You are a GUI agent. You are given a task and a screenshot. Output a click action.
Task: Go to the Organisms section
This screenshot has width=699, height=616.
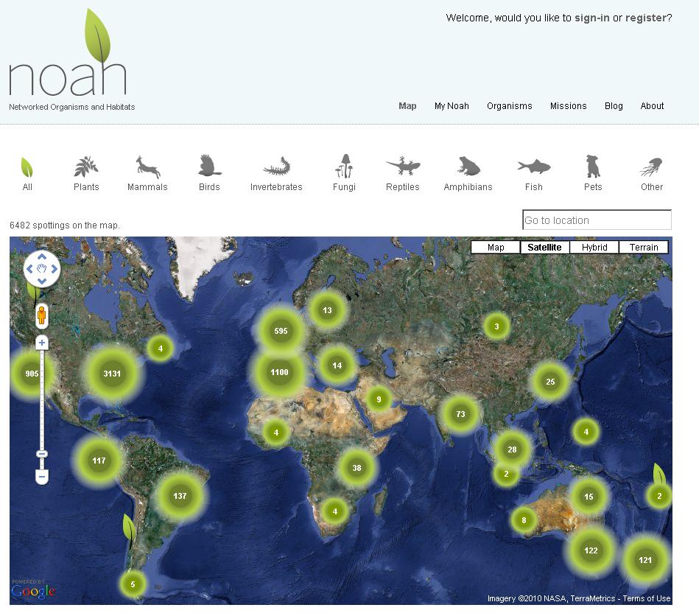point(510,105)
